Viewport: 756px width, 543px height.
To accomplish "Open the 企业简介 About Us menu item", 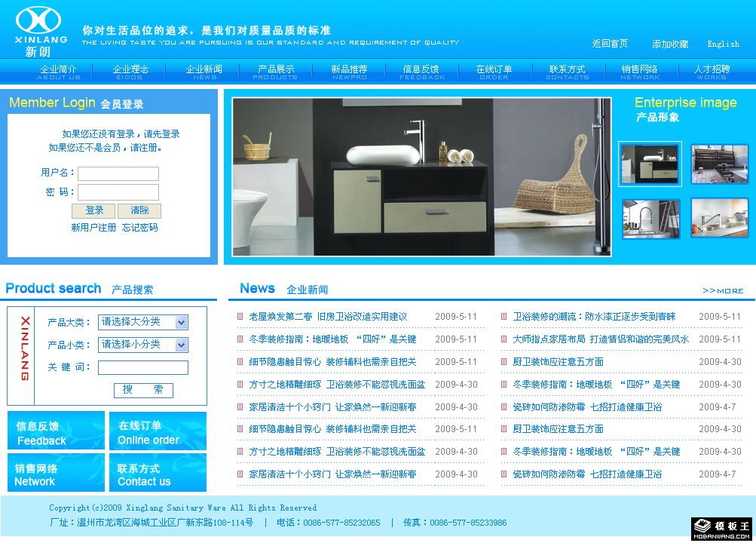I will click(58, 72).
